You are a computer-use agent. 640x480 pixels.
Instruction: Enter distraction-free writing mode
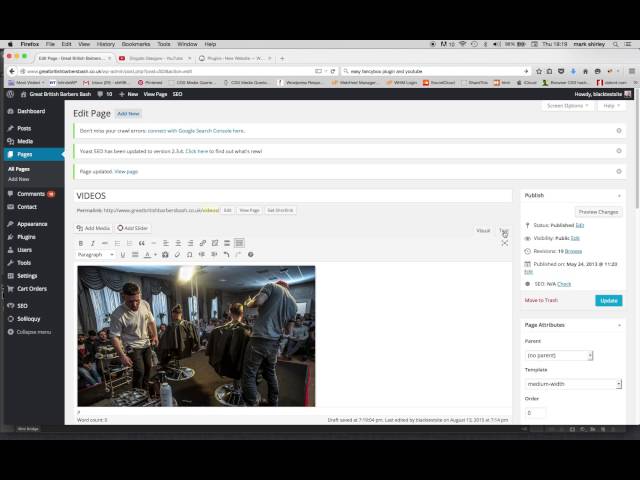click(505, 243)
